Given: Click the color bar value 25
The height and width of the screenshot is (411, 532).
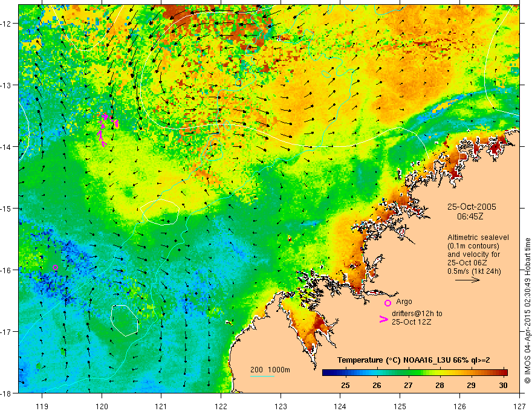Looking at the screenshot, I should point(345,385).
